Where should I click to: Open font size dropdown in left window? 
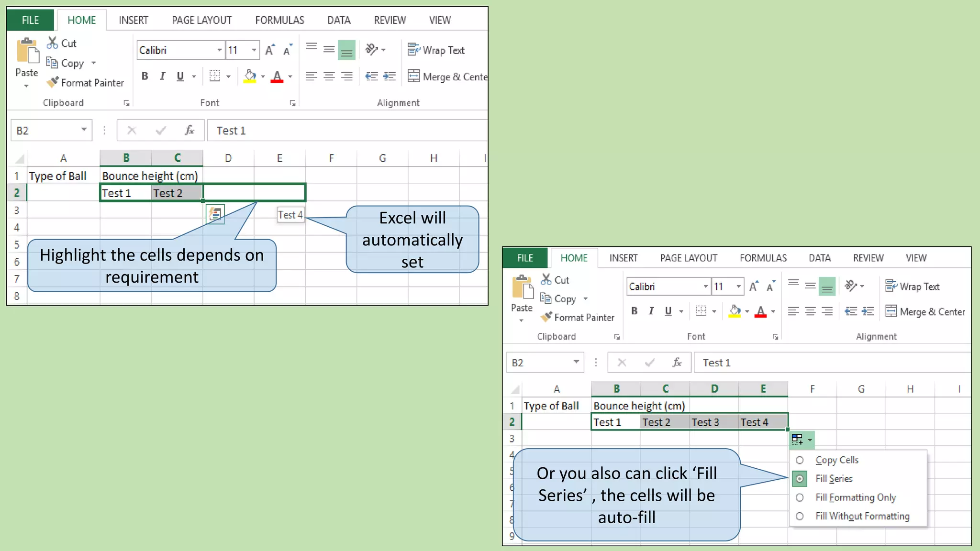click(254, 50)
